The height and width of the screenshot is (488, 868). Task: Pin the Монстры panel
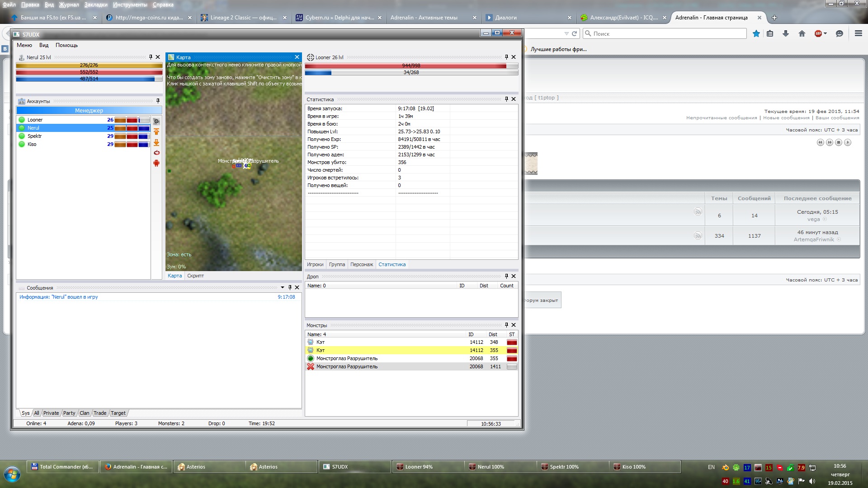pyautogui.click(x=506, y=325)
